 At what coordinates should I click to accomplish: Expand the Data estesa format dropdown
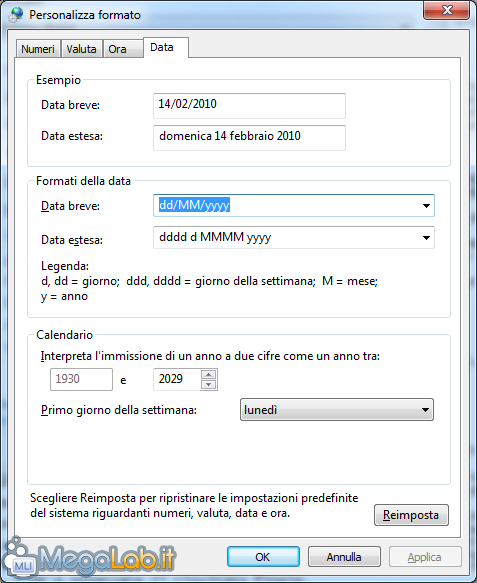pos(426,238)
